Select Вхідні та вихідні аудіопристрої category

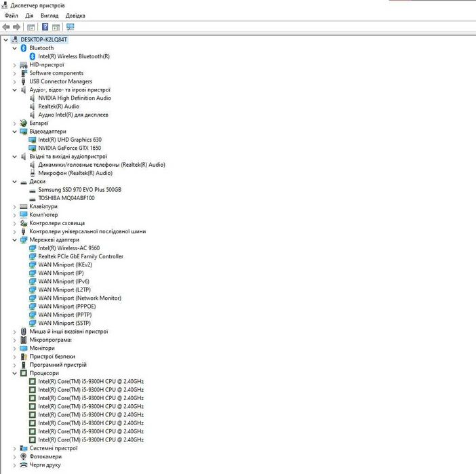pos(68,157)
